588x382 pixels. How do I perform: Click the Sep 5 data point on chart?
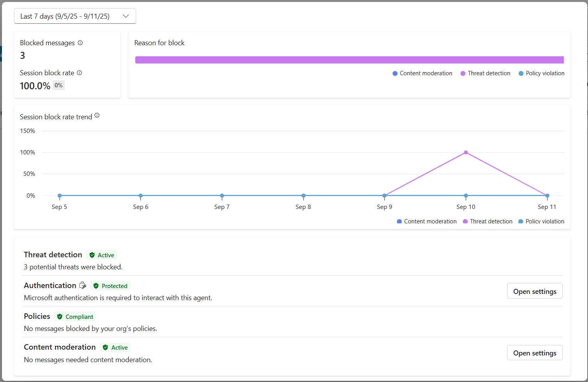(x=60, y=196)
